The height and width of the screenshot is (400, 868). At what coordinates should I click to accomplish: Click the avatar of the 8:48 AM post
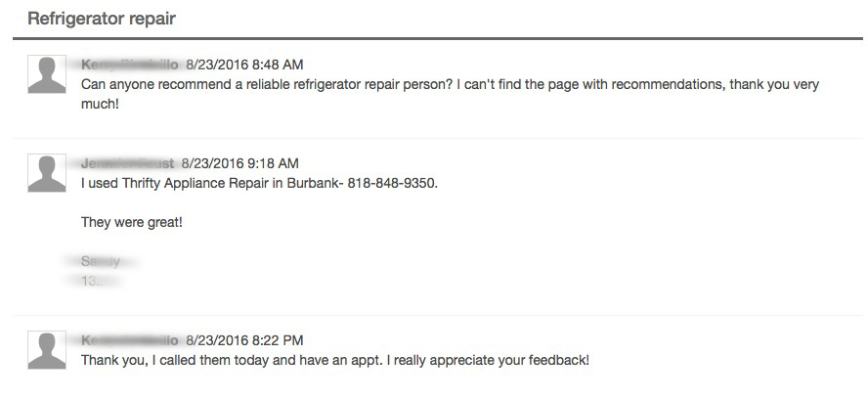47,74
